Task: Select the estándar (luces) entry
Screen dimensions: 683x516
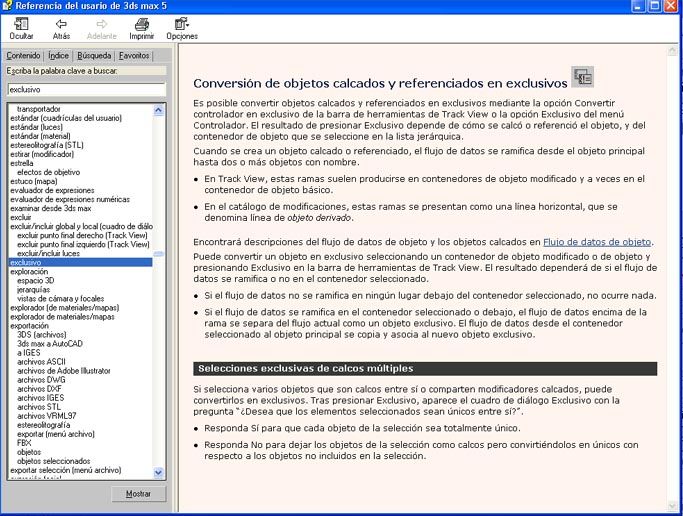Action: pos(37,127)
